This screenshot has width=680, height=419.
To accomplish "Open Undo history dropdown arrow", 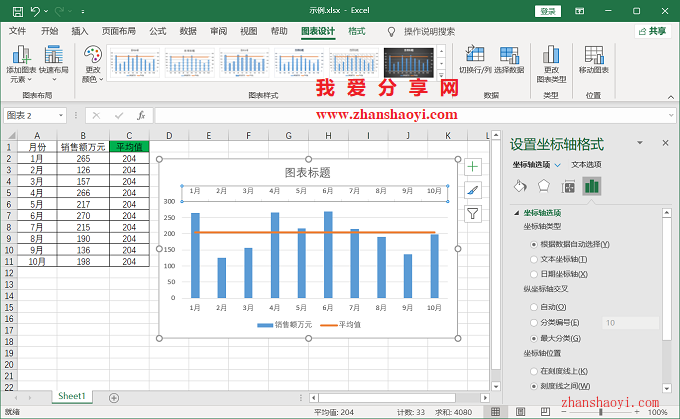I will pyautogui.click(x=46, y=11).
